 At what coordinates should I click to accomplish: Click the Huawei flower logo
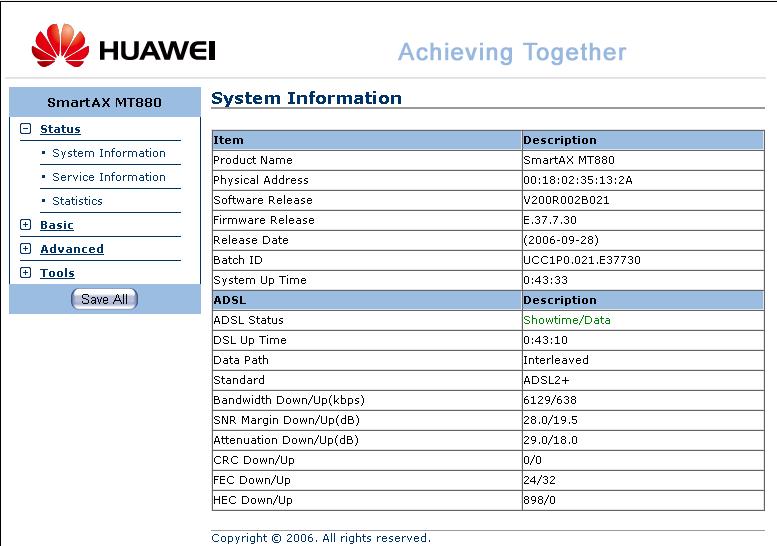(60, 45)
